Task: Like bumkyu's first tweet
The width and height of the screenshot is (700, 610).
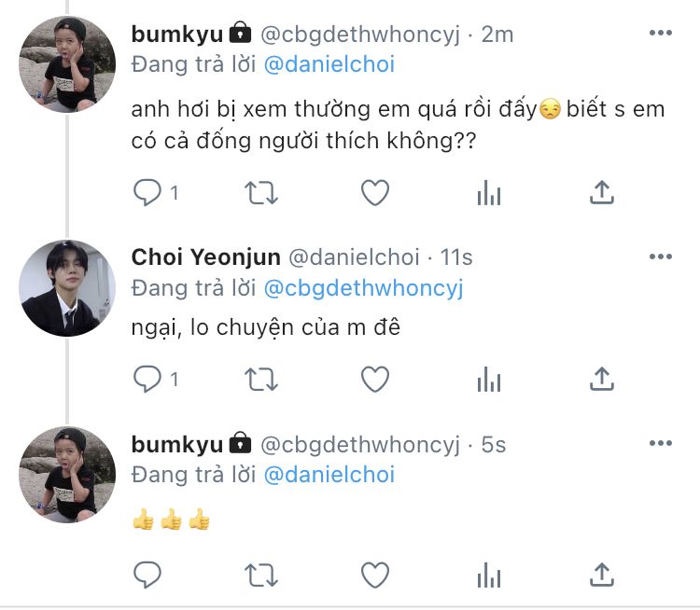Action: 374,193
